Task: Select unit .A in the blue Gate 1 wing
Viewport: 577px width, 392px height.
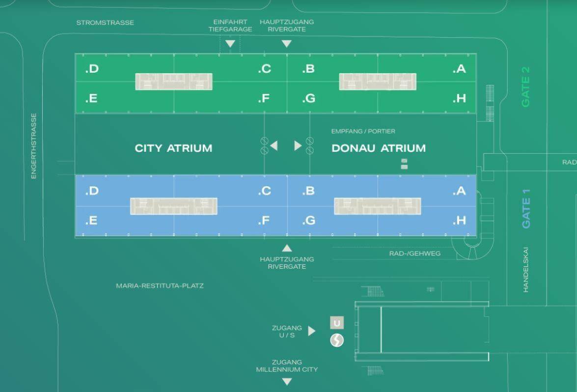Action: (459, 191)
